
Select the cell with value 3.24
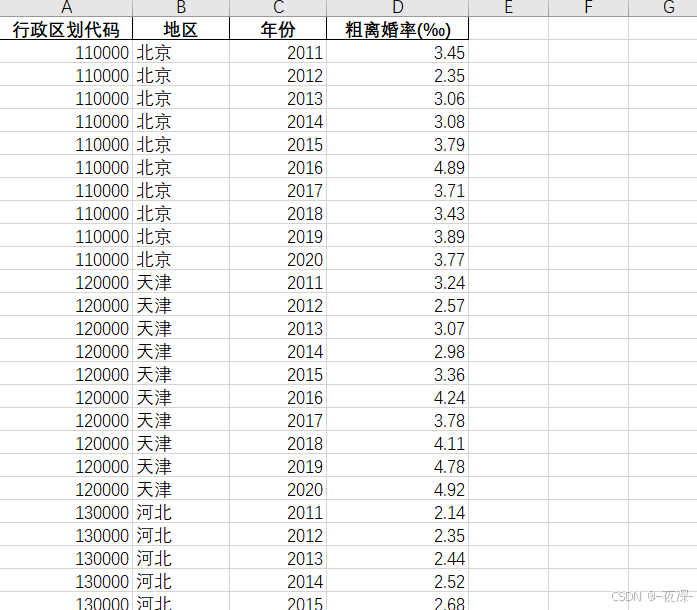pos(398,282)
